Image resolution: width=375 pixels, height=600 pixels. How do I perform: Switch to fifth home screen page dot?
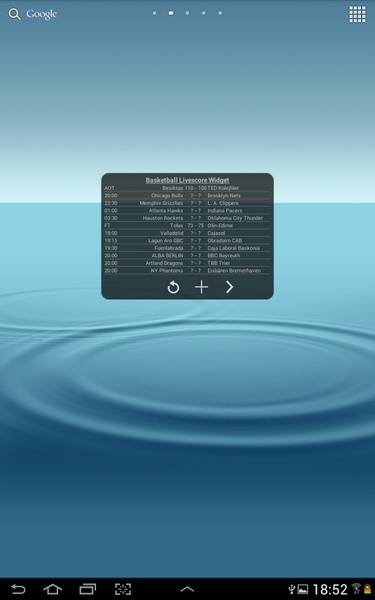pos(220,13)
